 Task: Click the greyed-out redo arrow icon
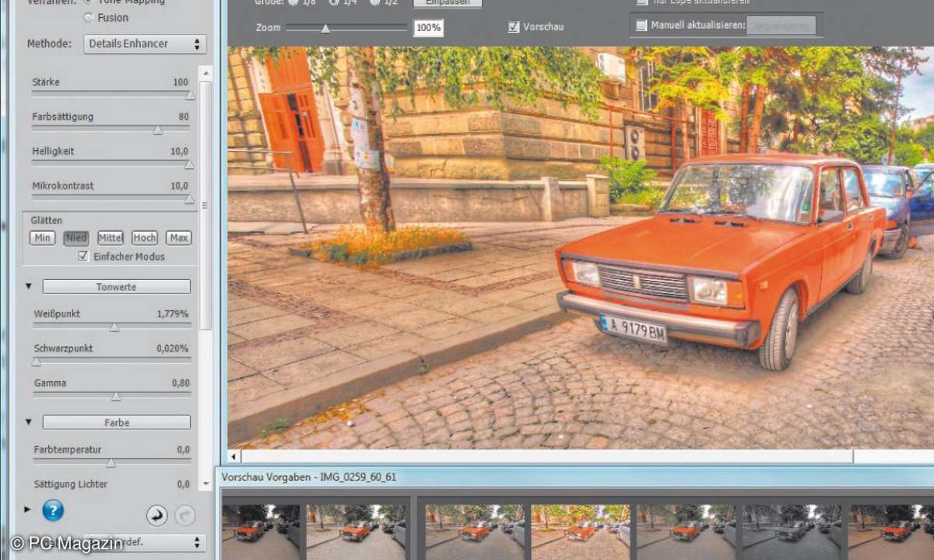[x=184, y=515]
